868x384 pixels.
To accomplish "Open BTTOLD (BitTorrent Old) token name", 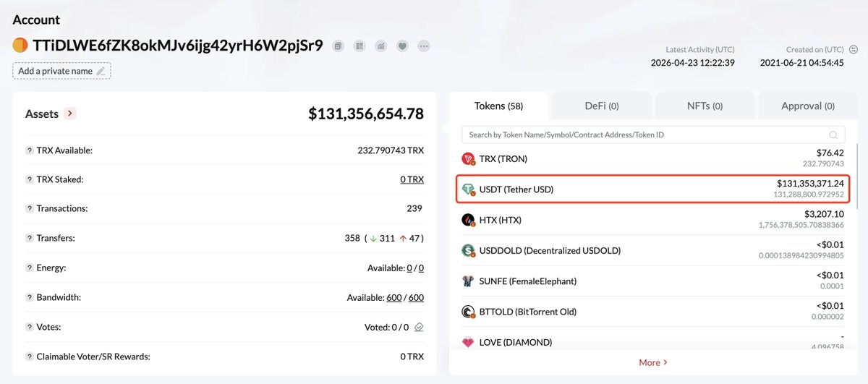I will pyautogui.click(x=529, y=312).
